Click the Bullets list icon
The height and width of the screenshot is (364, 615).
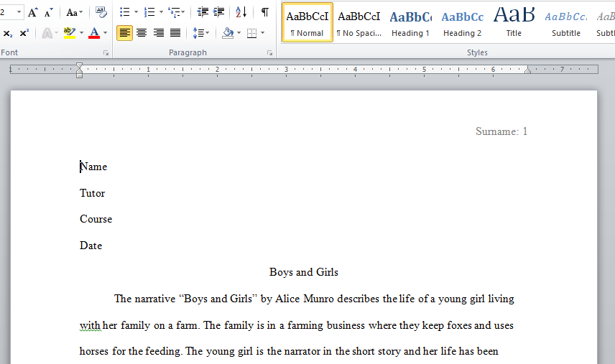[125, 12]
